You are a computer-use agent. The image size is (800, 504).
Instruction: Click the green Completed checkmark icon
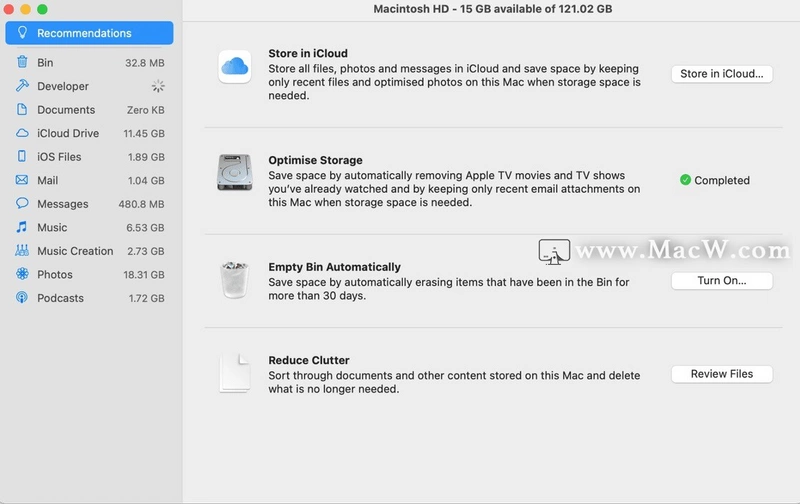685,180
